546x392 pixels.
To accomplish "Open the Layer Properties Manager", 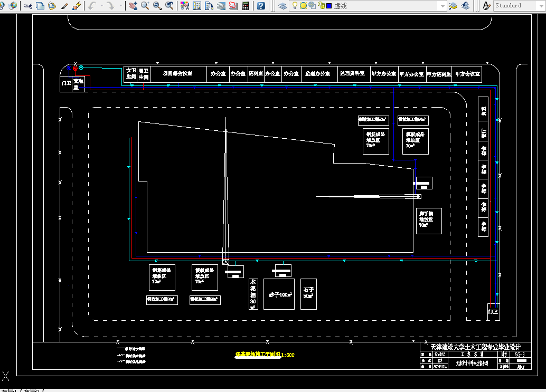I will point(283,6).
